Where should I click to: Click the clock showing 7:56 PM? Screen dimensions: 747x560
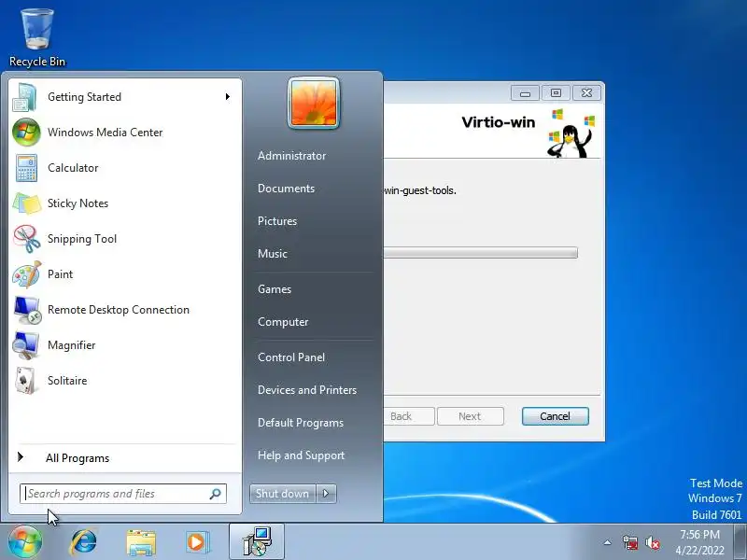[699, 542]
